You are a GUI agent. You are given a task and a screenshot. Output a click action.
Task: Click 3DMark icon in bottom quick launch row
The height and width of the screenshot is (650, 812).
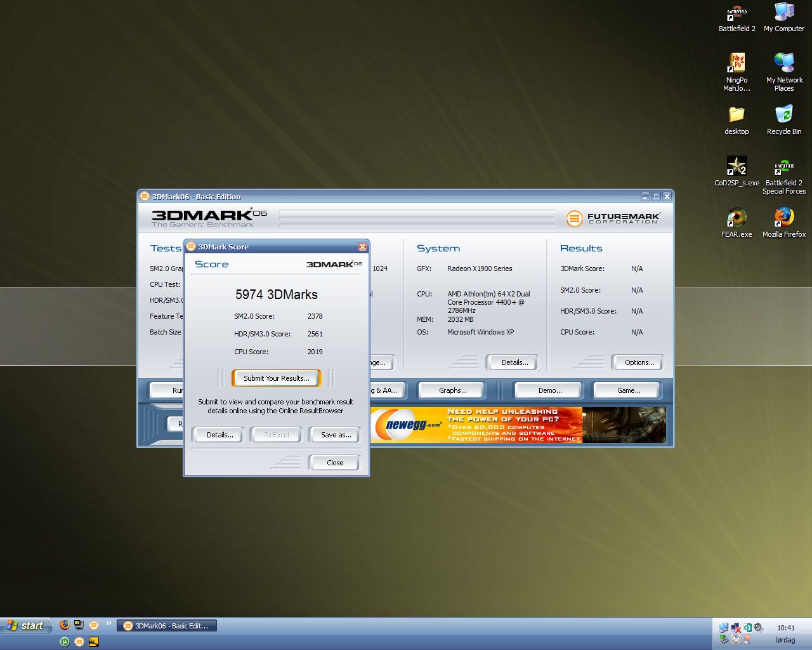79,642
